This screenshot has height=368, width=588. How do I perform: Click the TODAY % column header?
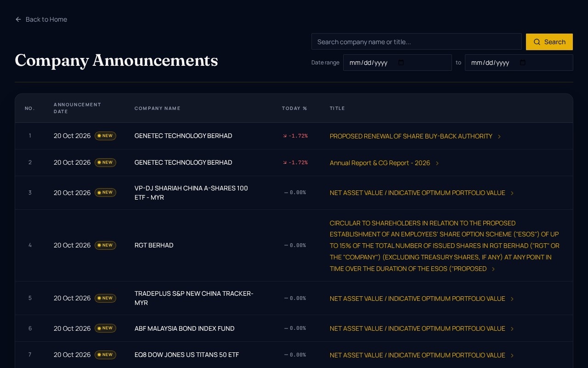pos(294,109)
